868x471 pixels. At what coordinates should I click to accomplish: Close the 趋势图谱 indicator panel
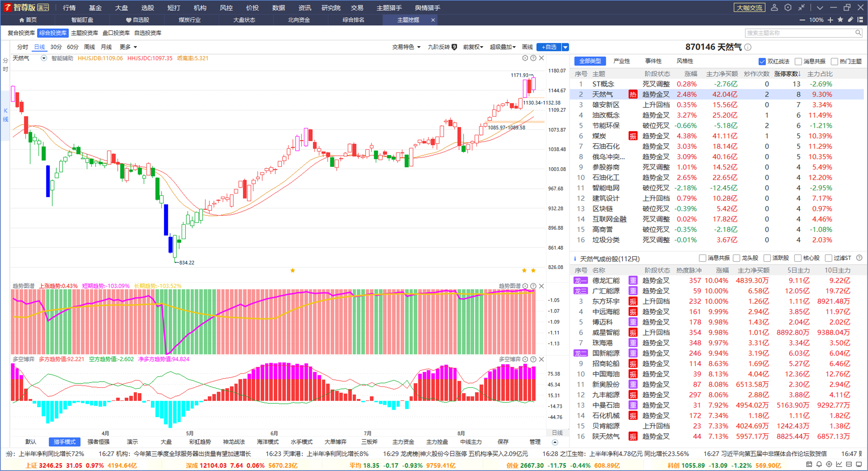pyautogui.click(x=541, y=286)
